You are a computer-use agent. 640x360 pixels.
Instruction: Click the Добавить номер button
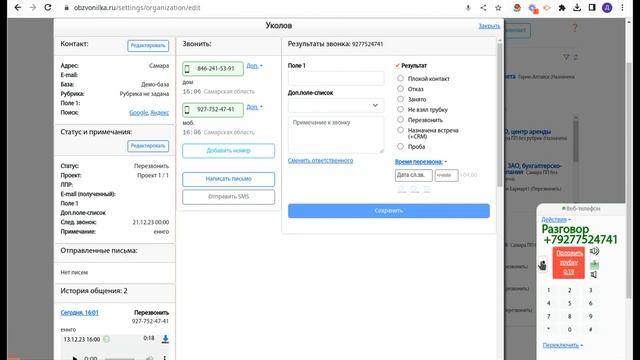[x=229, y=151]
